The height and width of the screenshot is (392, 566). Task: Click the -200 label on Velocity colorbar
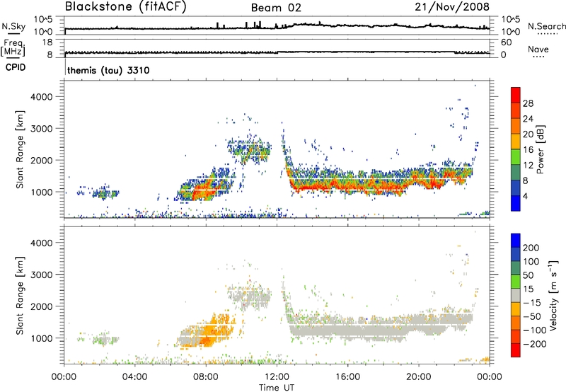[x=535, y=344]
